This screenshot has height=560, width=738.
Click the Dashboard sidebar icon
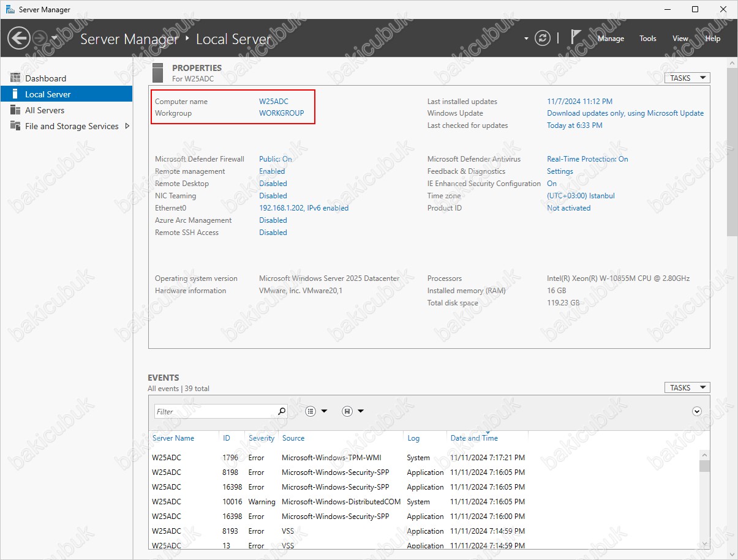[15, 78]
